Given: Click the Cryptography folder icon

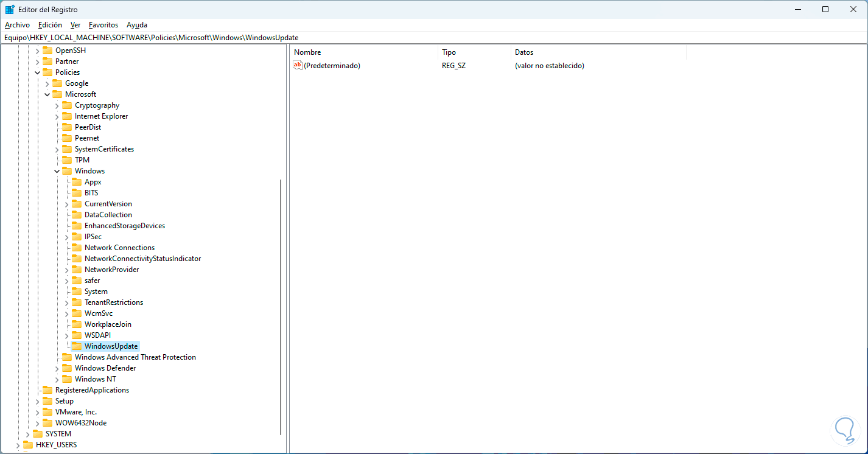Looking at the screenshot, I should pos(67,105).
